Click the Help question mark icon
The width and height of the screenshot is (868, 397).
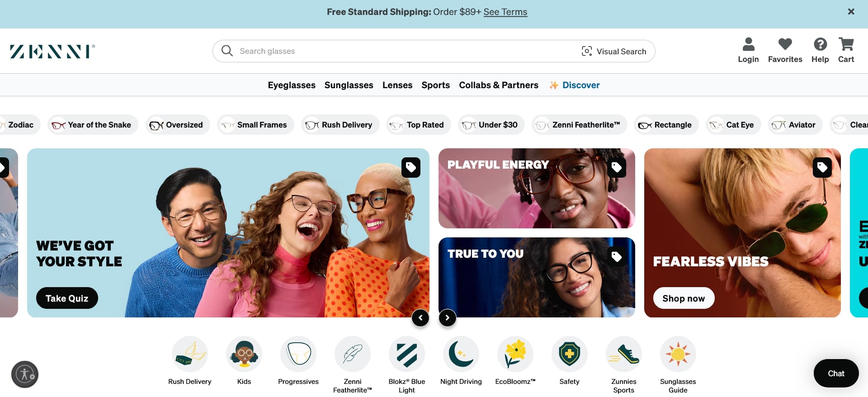point(820,44)
